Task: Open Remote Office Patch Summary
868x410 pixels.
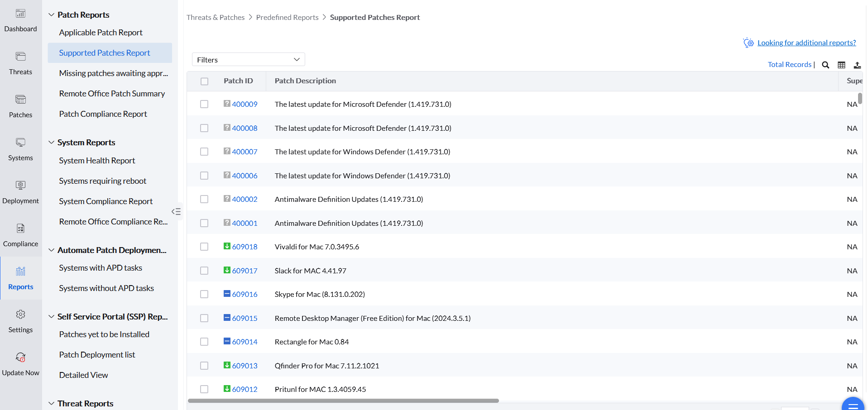Action: [x=112, y=94]
